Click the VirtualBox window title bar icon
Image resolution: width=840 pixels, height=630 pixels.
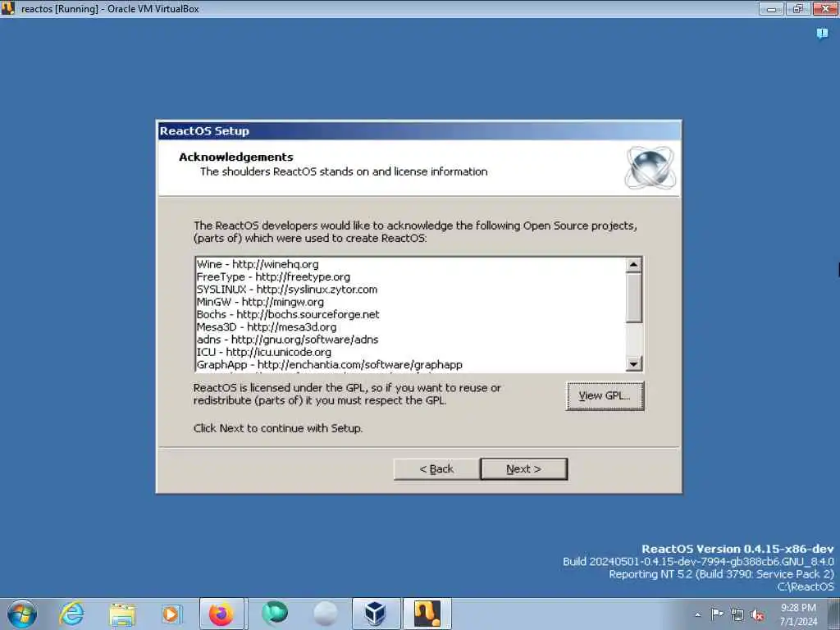tap(7, 8)
